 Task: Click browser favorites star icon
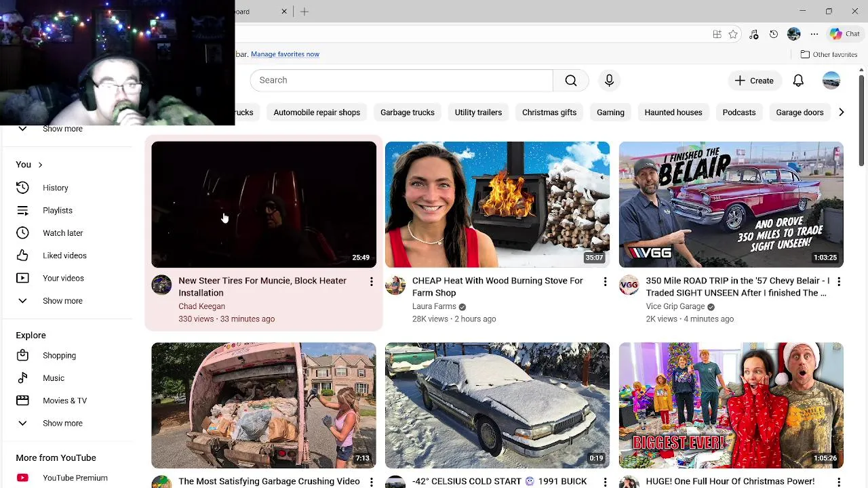pos(733,34)
